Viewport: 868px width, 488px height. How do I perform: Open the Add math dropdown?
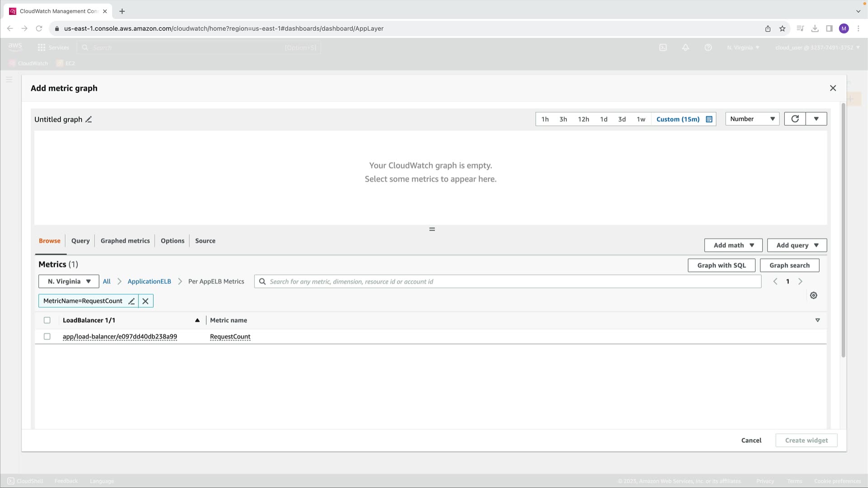click(x=733, y=245)
